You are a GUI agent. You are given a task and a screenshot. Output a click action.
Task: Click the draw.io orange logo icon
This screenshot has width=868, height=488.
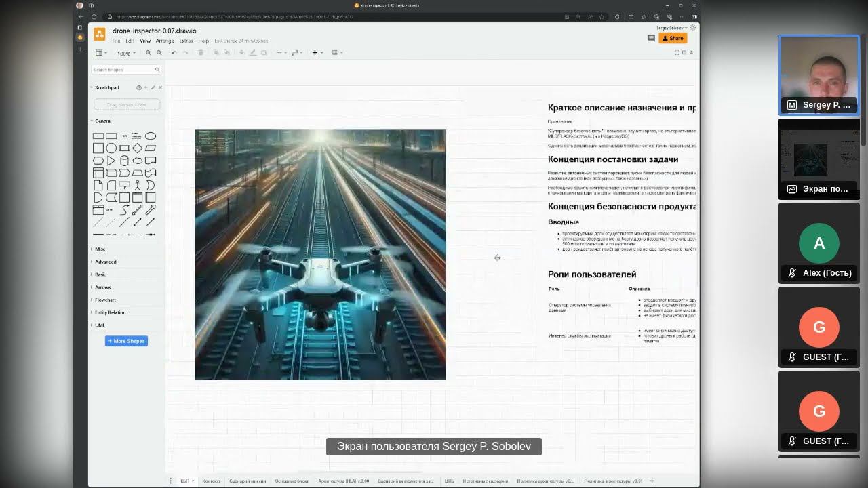click(x=100, y=34)
